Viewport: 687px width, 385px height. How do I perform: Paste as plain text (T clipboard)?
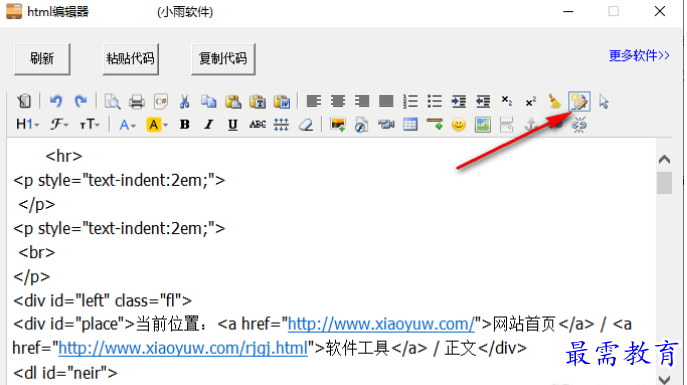[258, 102]
